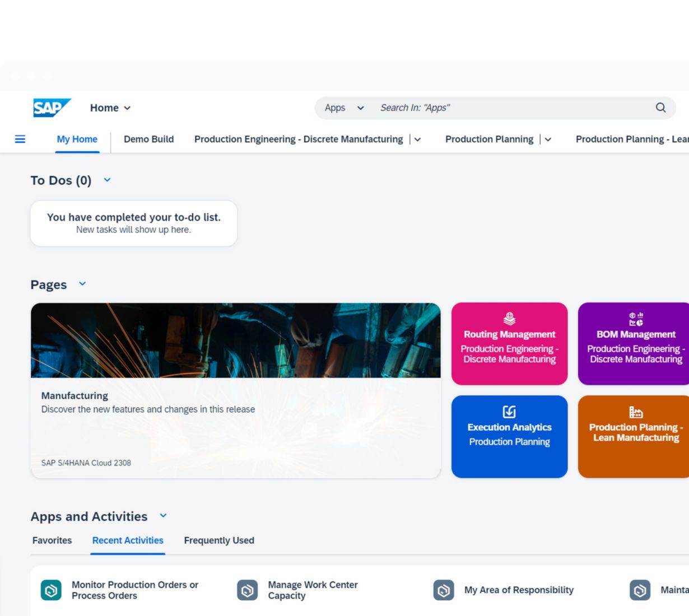689x616 pixels.
Task: Click the BOM Management tile icon
Action: point(636,319)
